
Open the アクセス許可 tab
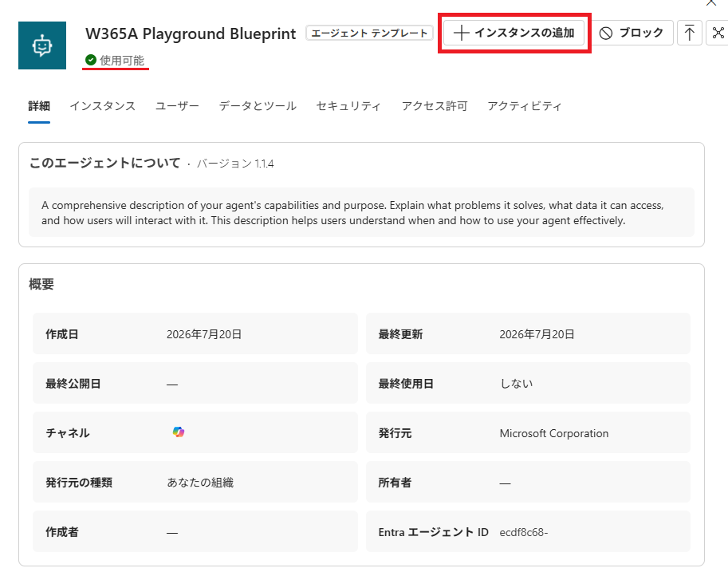pos(435,106)
